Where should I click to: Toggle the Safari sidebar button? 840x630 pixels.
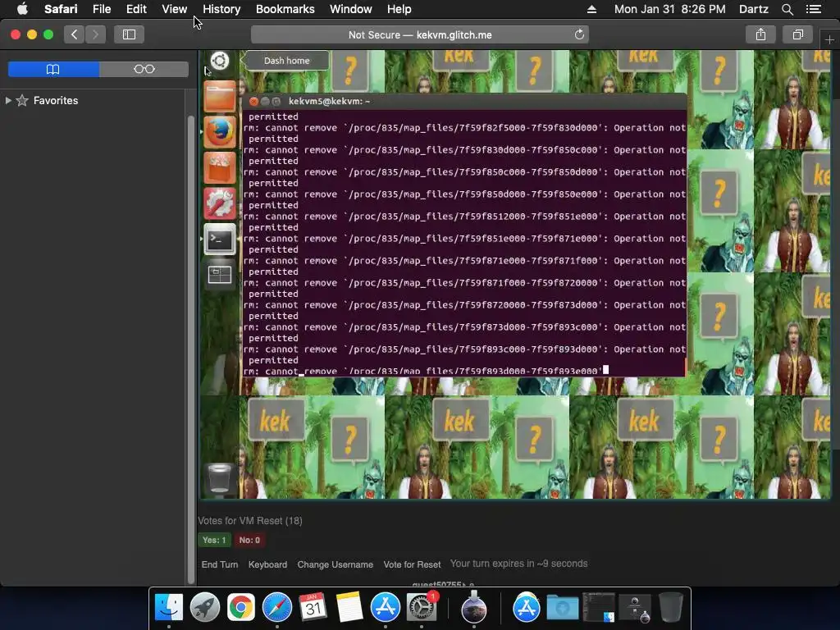pos(129,34)
